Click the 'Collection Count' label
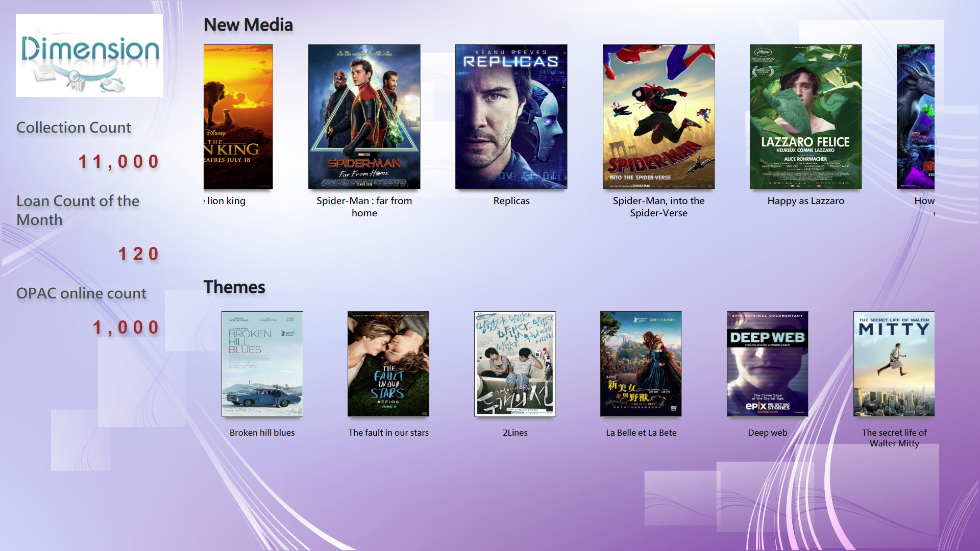The width and height of the screenshot is (980, 551). pos(73,128)
